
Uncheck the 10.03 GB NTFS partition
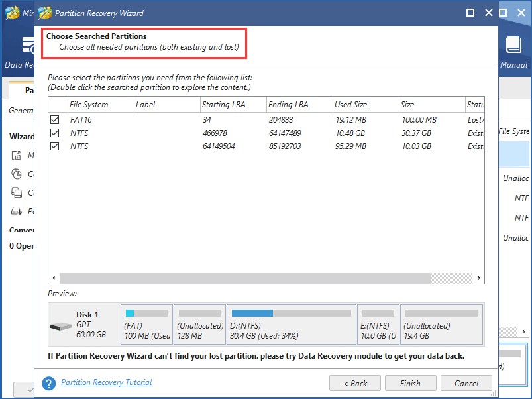(x=55, y=146)
